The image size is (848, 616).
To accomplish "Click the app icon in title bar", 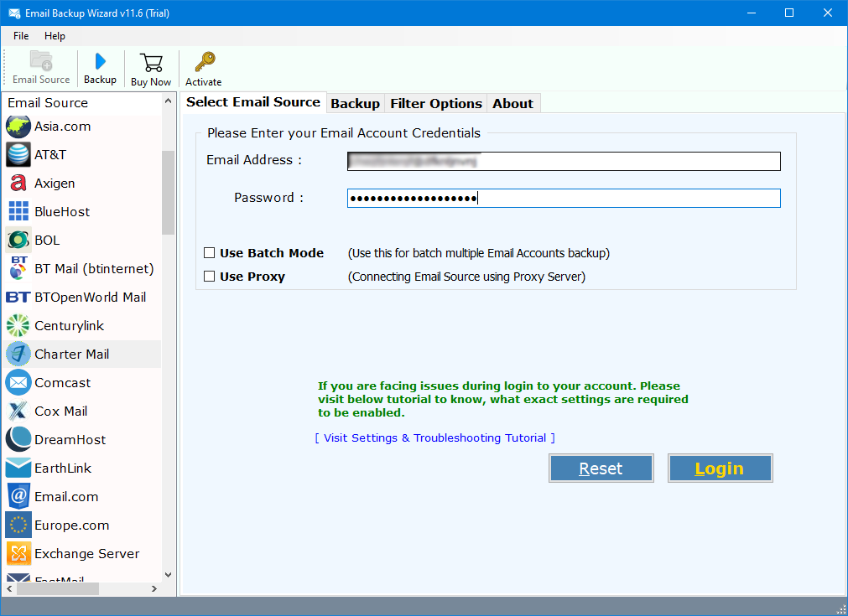I will click(x=14, y=13).
